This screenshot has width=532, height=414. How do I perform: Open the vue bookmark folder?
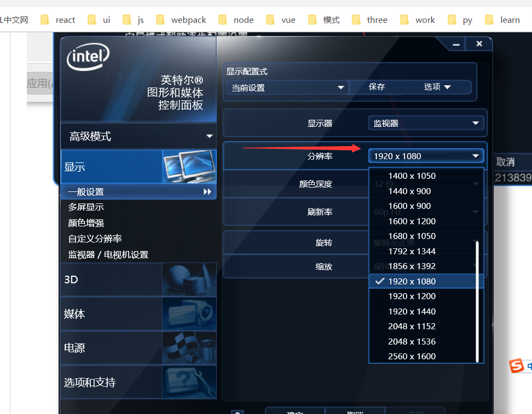(x=281, y=20)
